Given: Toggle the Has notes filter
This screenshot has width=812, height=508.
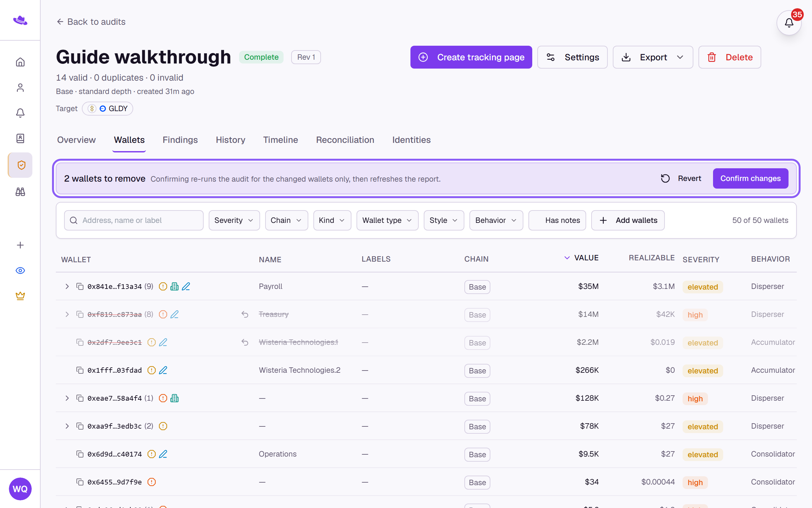Looking at the screenshot, I should [557, 220].
